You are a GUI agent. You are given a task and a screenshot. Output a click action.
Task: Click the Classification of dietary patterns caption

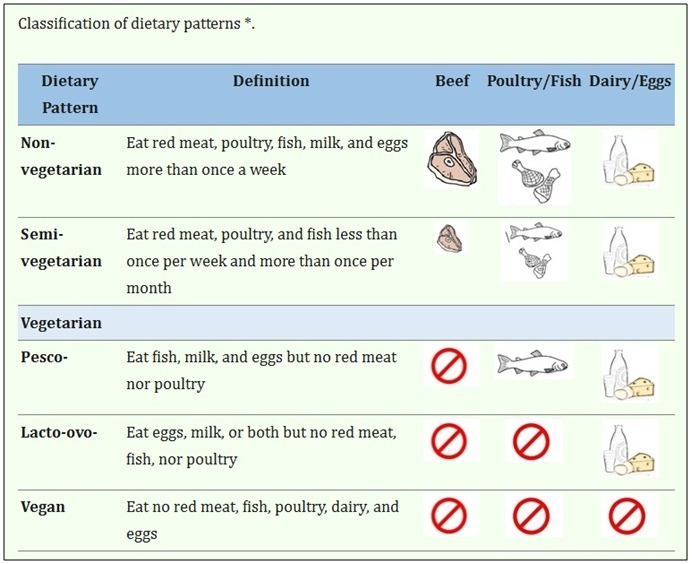coord(136,23)
